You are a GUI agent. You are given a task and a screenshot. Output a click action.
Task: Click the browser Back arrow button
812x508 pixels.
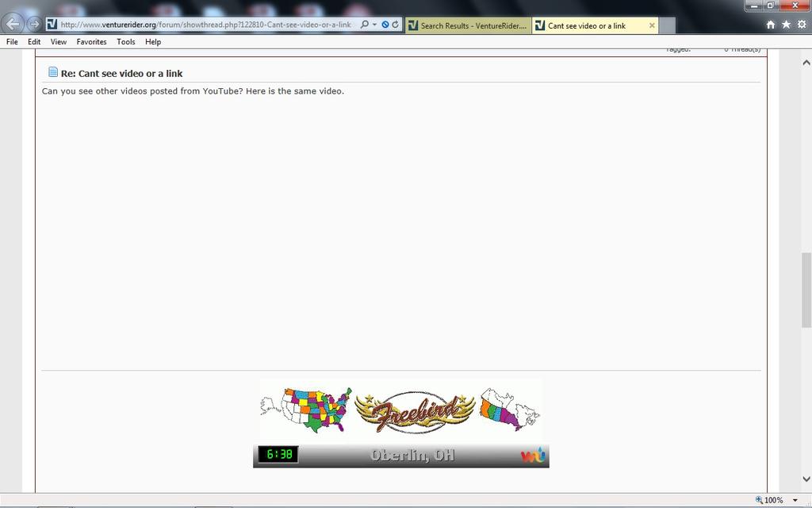coord(13,24)
